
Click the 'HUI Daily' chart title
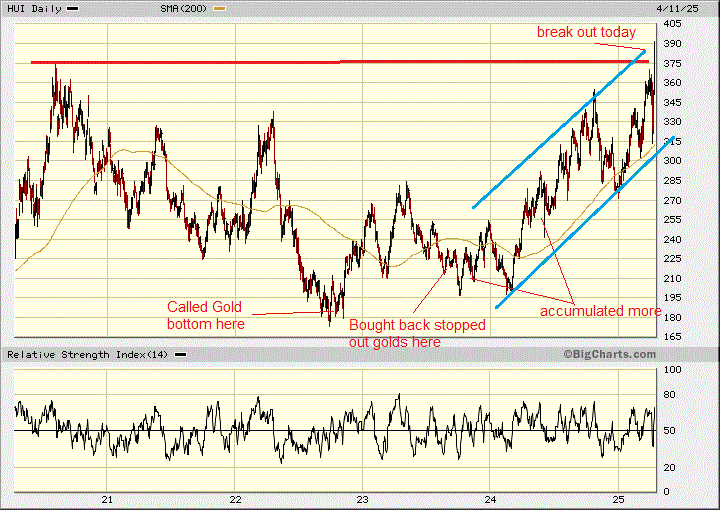coord(34,9)
